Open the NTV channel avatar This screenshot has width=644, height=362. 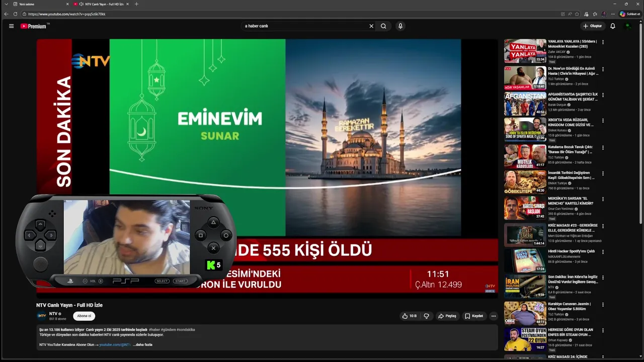pyautogui.click(x=41, y=316)
